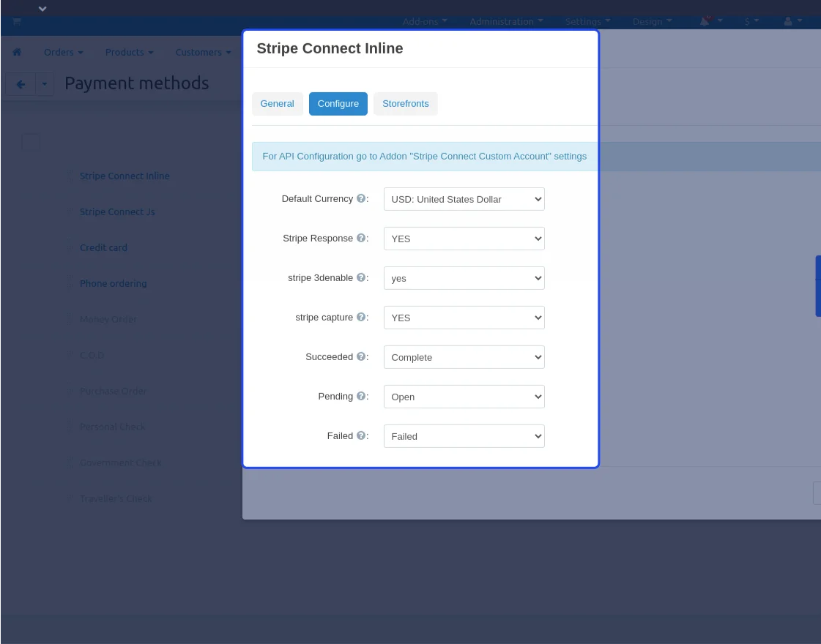Viewport: 821px width, 644px height.
Task: Switch to the Storefronts tab
Action: point(405,104)
